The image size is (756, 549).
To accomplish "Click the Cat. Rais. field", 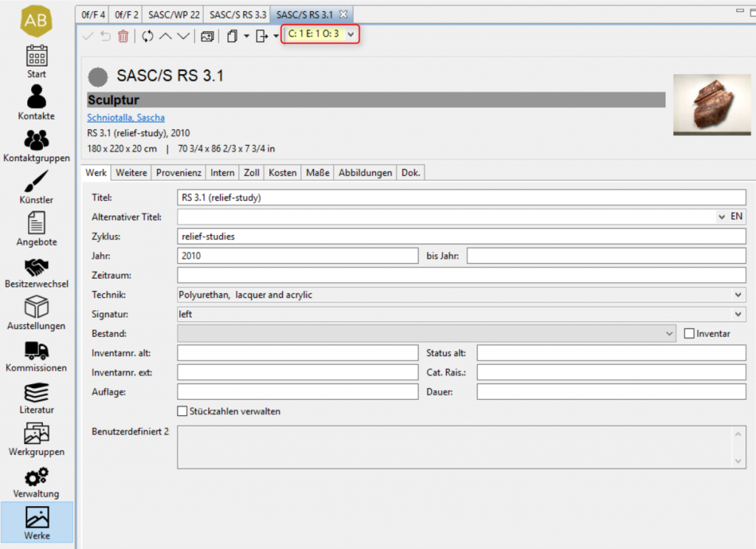I will tap(611, 372).
